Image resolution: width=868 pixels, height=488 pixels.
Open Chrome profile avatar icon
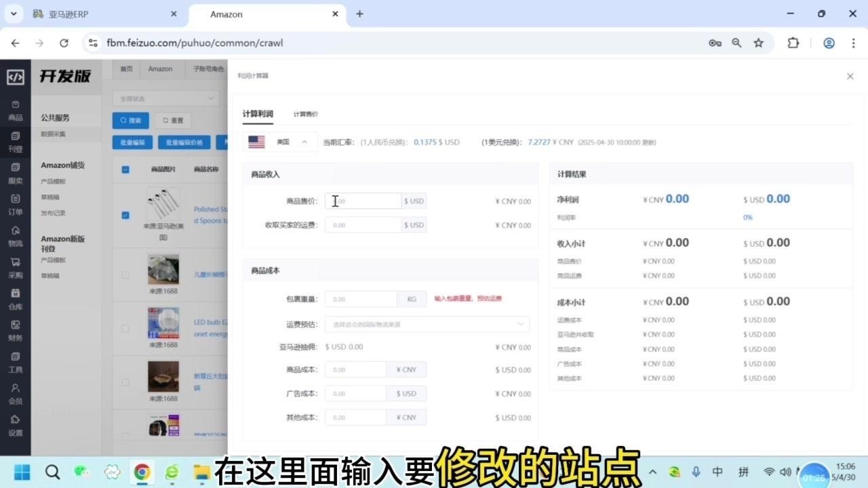(x=829, y=43)
